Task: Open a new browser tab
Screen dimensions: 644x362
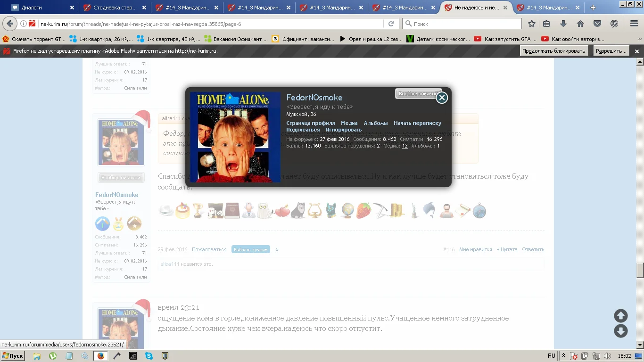Action: (x=593, y=8)
